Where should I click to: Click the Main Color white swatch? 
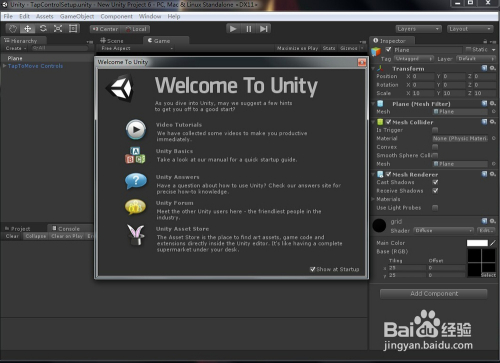coord(477,243)
